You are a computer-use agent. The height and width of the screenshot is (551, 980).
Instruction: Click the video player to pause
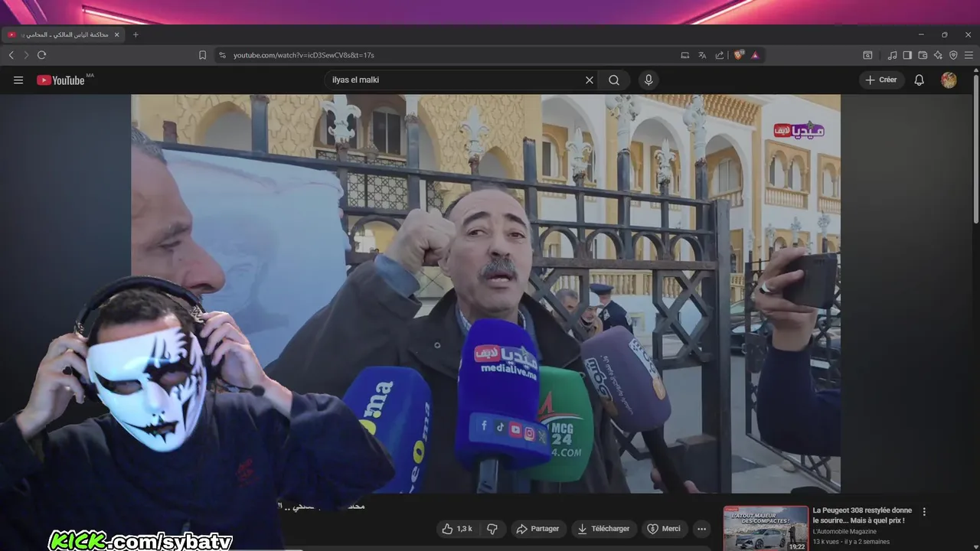[x=485, y=293]
